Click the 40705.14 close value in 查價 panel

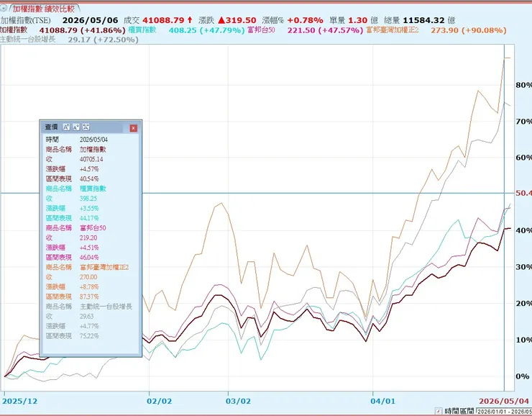tap(91, 159)
